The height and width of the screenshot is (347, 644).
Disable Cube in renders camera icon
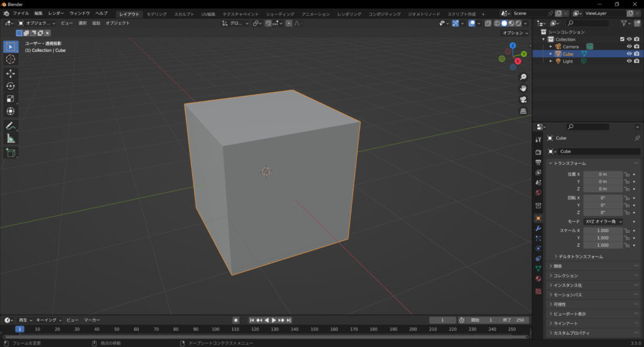click(x=636, y=54)
